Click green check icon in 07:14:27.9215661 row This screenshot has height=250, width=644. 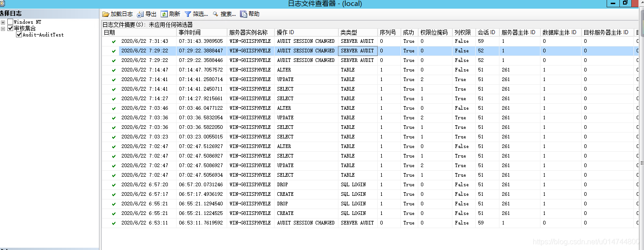pos(114,99)
